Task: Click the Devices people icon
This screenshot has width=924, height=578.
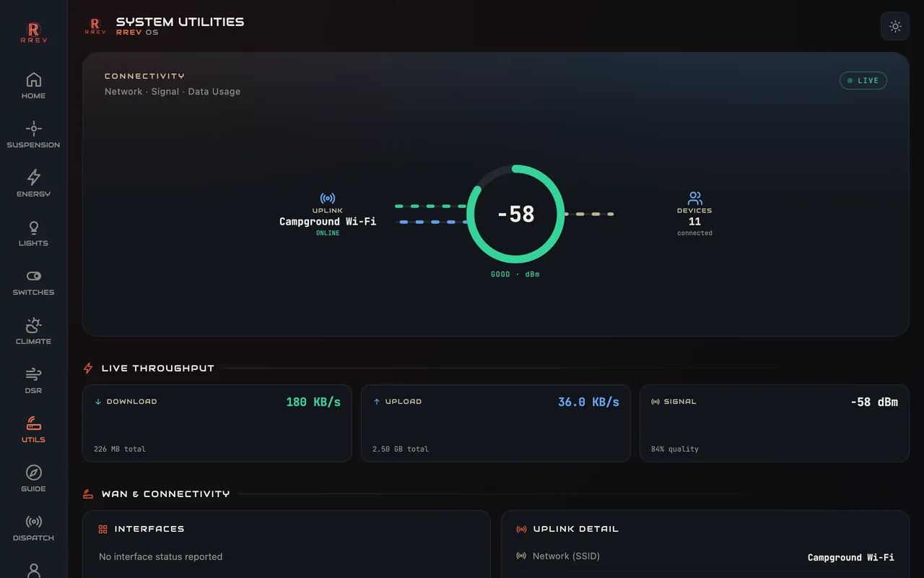Action: point(695,198)
